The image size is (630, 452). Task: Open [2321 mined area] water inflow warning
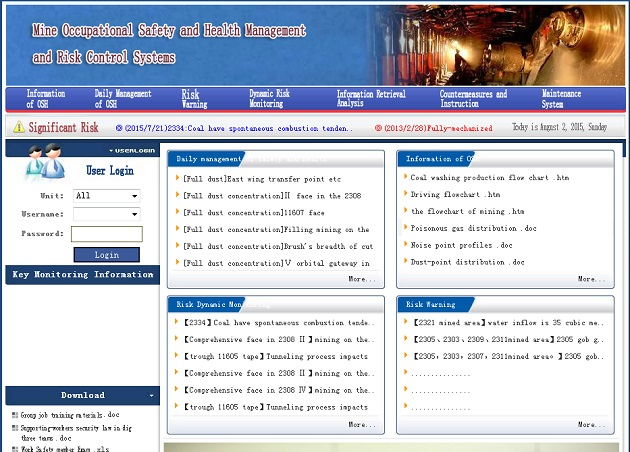click(x=508, y=323)
